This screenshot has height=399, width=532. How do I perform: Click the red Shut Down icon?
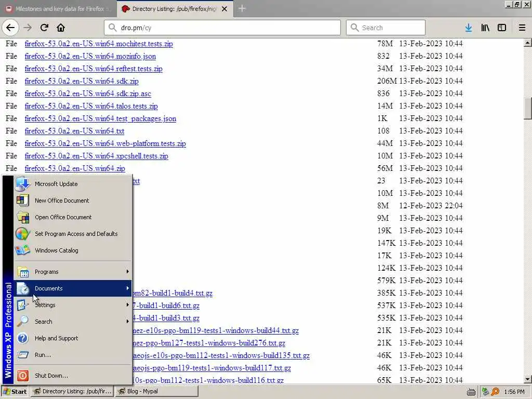click(23, 376)
